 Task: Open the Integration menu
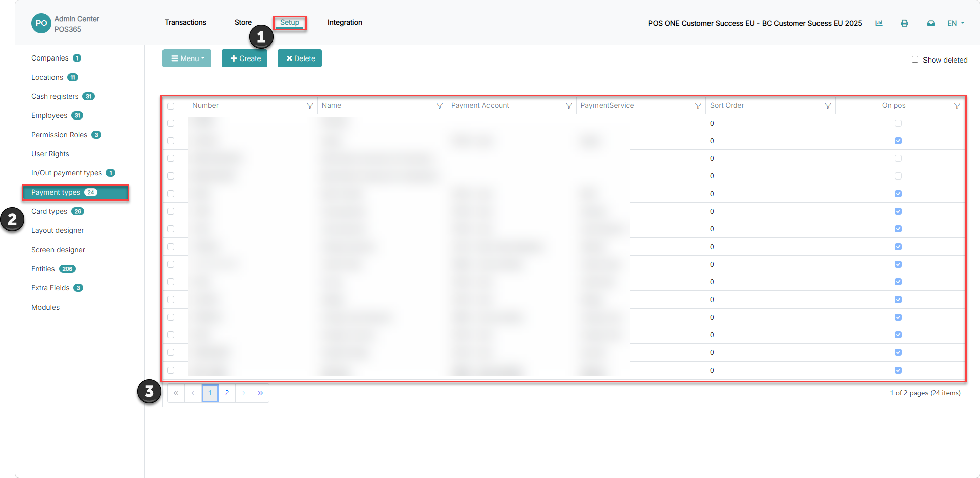click(345, 22)
